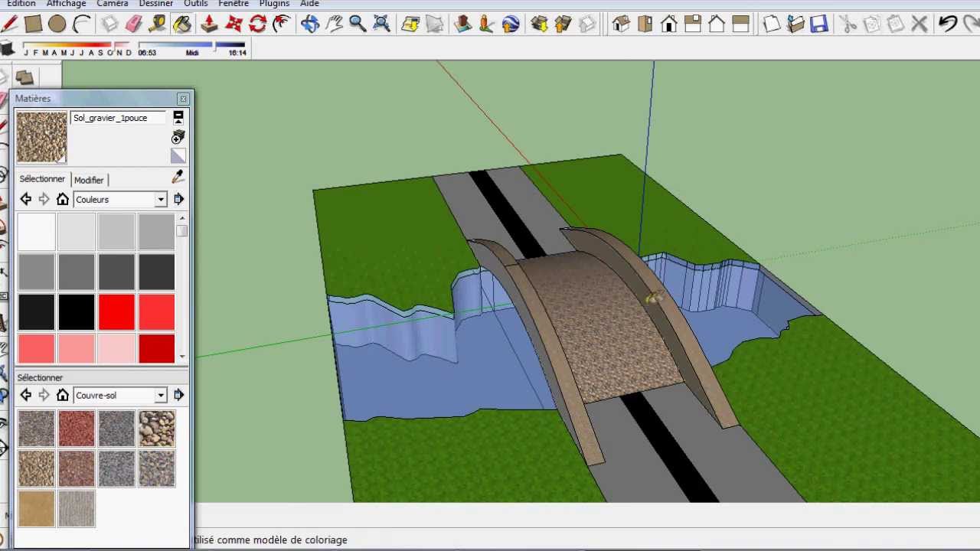
Task: Open the Caméra menu
Action: [113, 4]
